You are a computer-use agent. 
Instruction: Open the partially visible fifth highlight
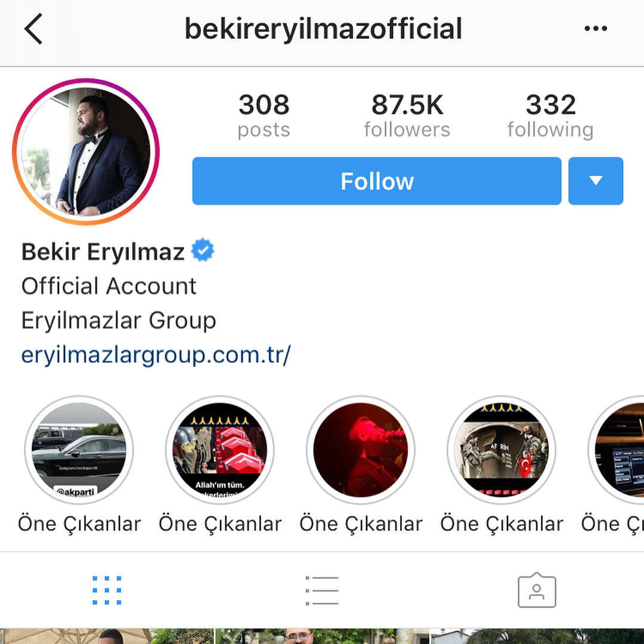[x=616, y=450]
